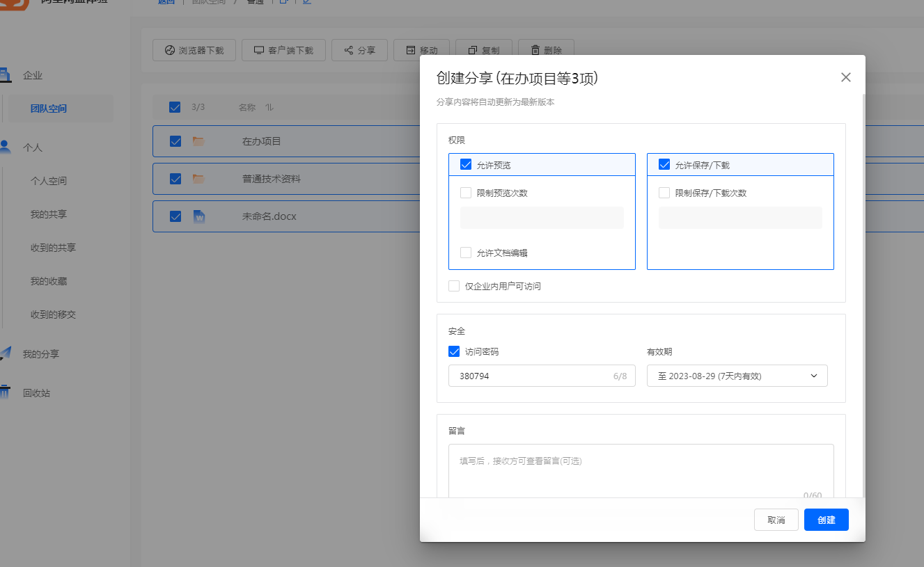Click the Word file icon of 未命名.docx
Image resolution: width=924 pixels, height=567 pixels.
(198, 216)
